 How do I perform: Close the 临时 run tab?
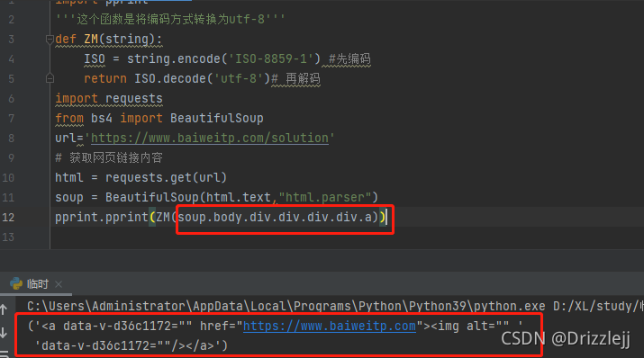tap(59, 283)
